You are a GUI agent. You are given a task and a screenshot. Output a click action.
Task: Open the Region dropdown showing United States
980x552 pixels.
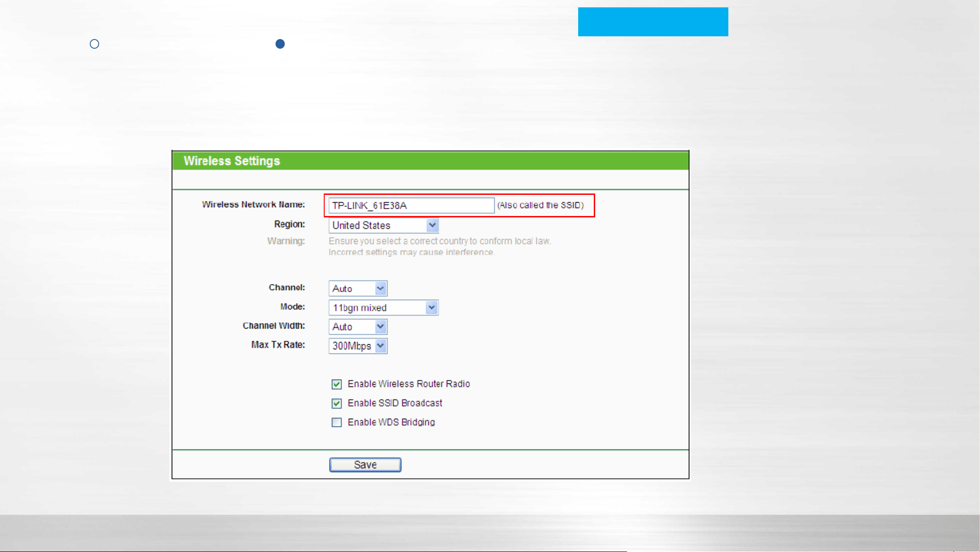tap(383, 225)
